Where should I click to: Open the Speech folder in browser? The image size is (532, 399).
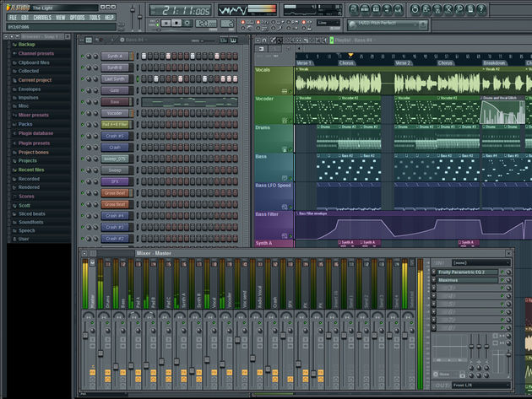(x=26, y=231)
